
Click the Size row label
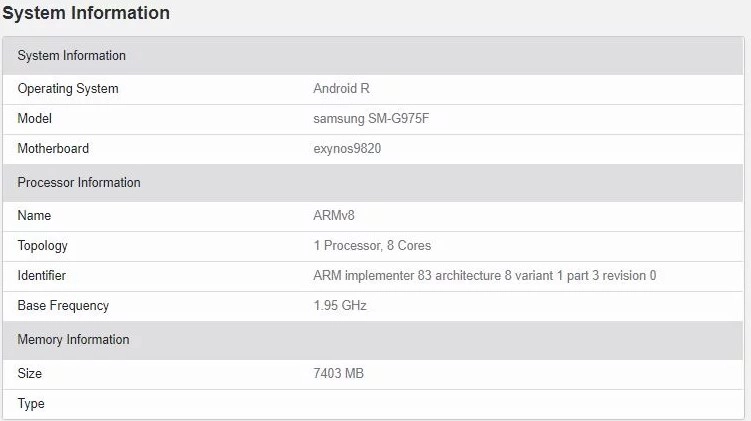point(31,374)
